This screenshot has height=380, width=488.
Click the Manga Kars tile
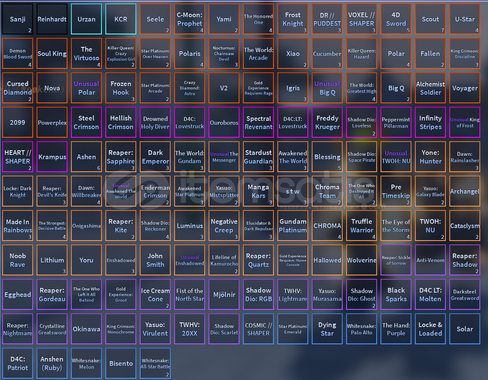tap(258, 191)
